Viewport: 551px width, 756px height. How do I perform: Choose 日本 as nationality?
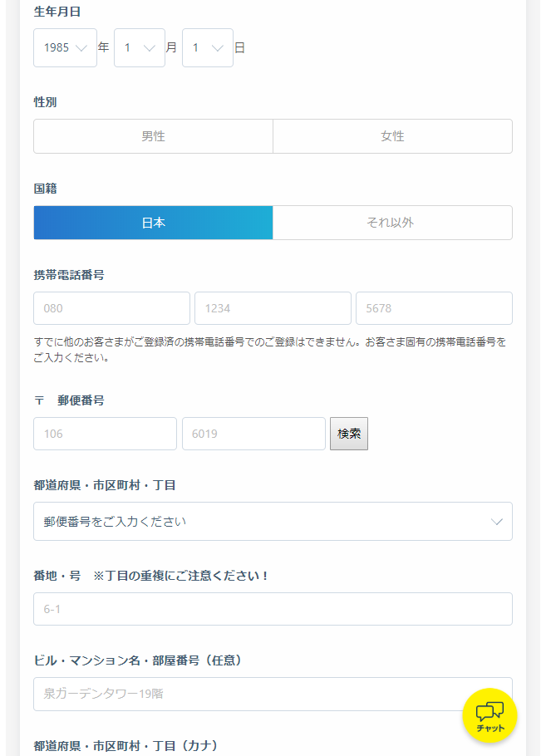click(153, 223)
